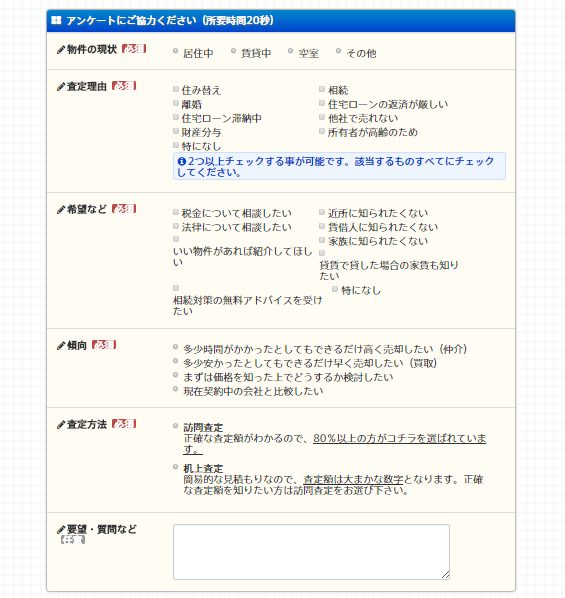Select the 居住中 radio option
The height and width of the screenshot is (598, 565).
tap(175, 51)
